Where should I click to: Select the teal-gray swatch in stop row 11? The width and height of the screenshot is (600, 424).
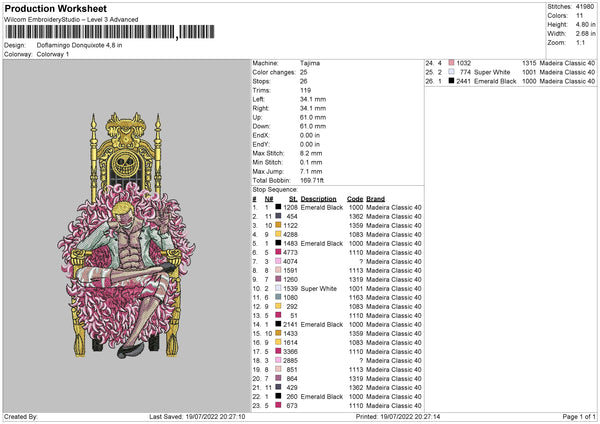click(278, 297)
